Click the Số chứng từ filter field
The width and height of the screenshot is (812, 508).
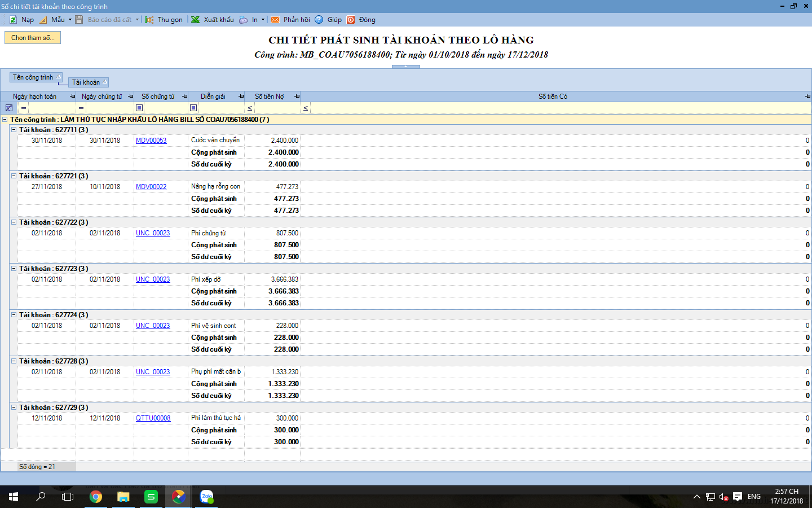pyautogui.click(x=165, y=108)
